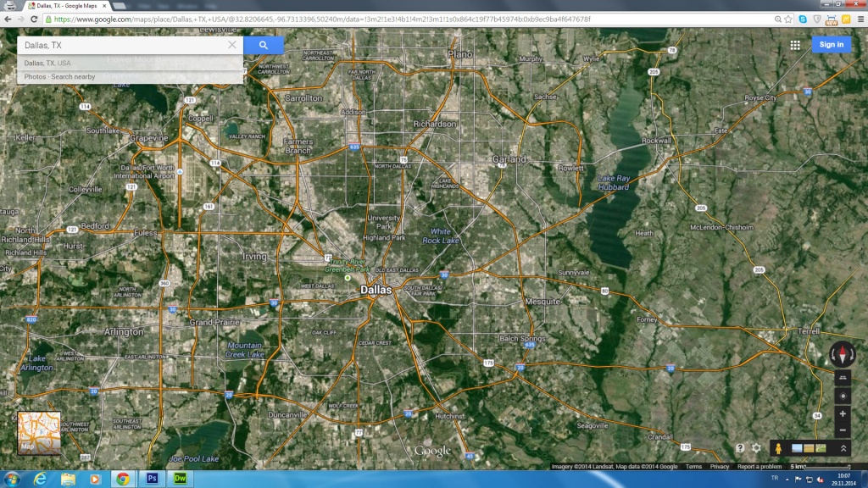Show my location on the map
Screen dimensions: 868x488
(842, 396)
